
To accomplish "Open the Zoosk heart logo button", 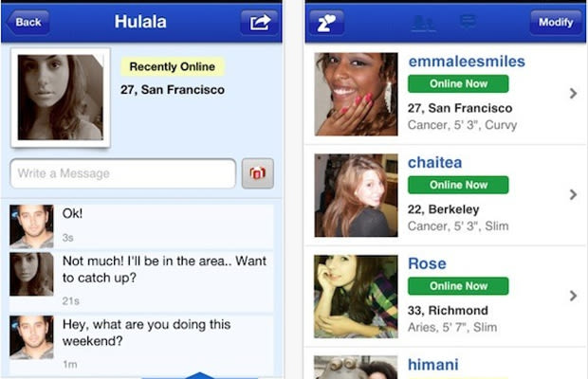I will pos(326,23).
